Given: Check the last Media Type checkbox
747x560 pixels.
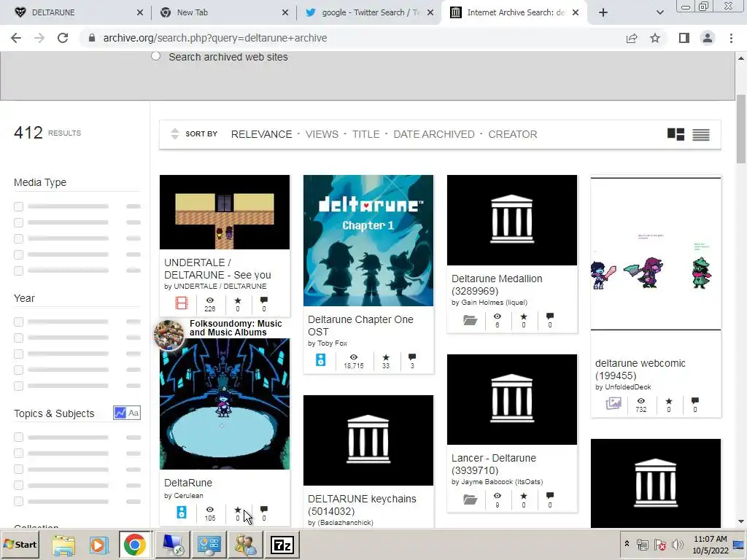Looking at the screenshot, I should click(x=18, y=271).
